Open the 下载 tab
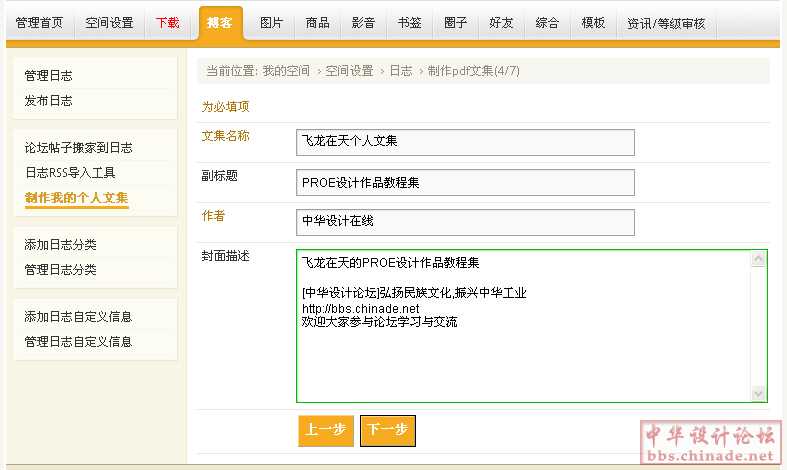 [x=168, y=23]
